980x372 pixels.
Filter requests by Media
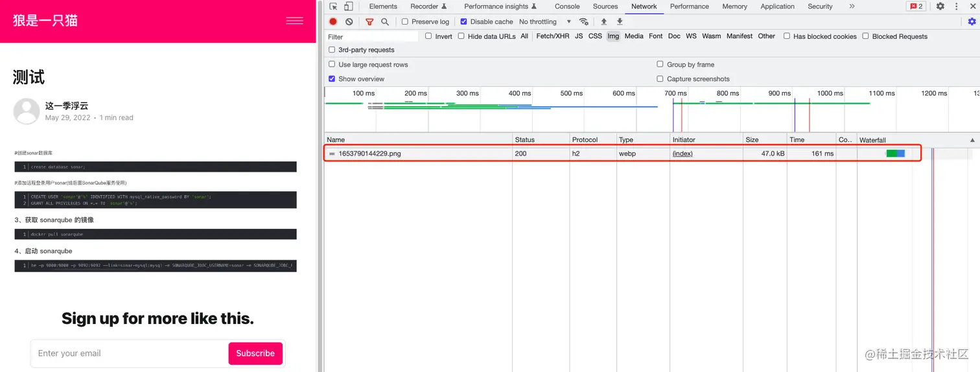click(x=634, y=36)
